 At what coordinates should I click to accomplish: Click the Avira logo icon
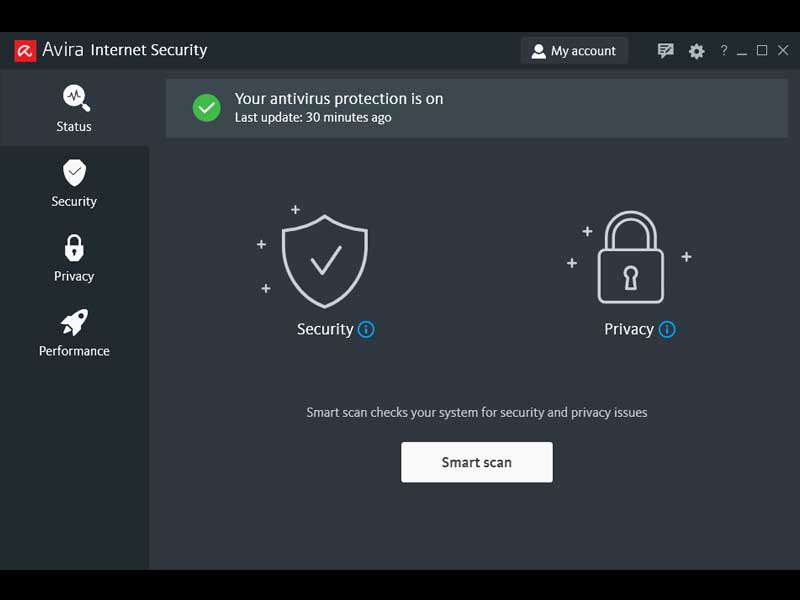(25, 51)
